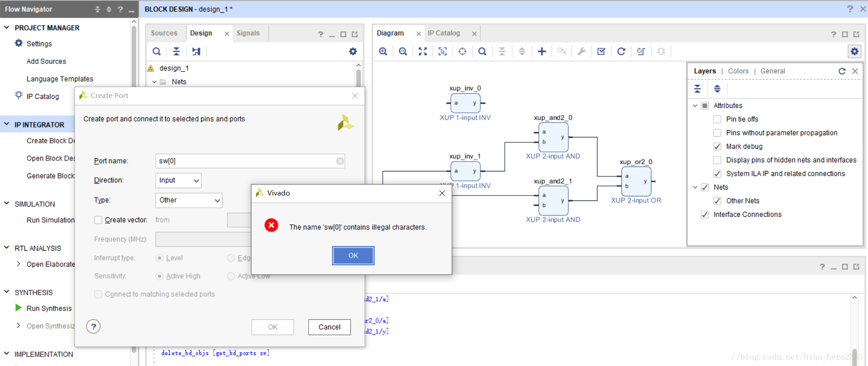868x366 pixels.
Task: Switch to the Colors tab
Action: (738, 71)
